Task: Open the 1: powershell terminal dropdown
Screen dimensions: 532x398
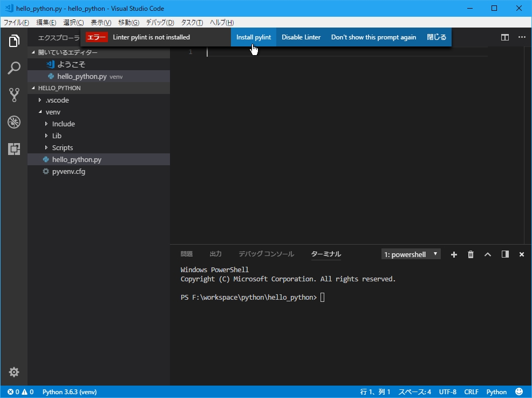Action: 411,254
